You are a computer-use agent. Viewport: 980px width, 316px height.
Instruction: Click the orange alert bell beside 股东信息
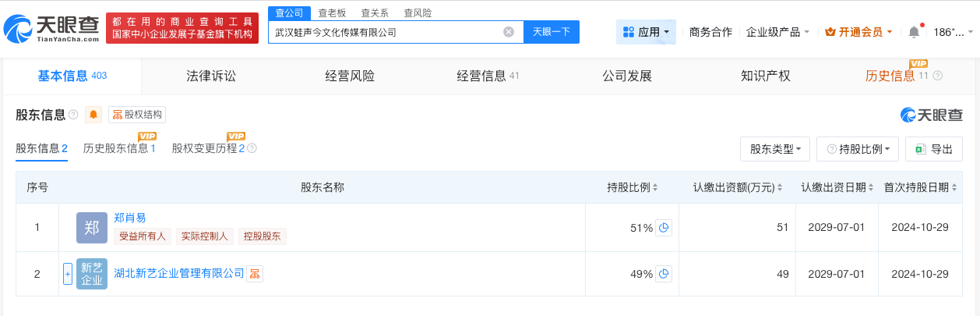[93, 115]
